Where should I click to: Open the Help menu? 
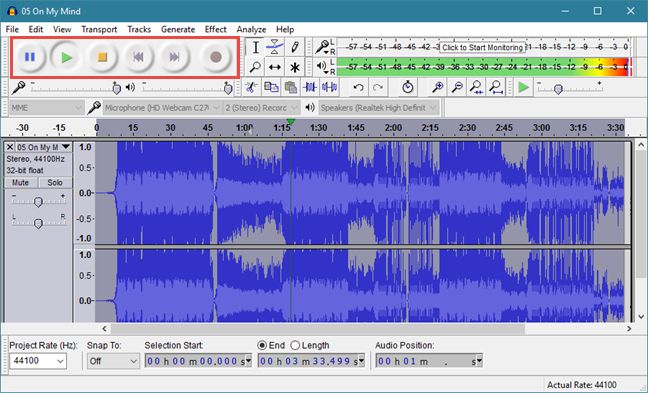click(x=285, y=29)
